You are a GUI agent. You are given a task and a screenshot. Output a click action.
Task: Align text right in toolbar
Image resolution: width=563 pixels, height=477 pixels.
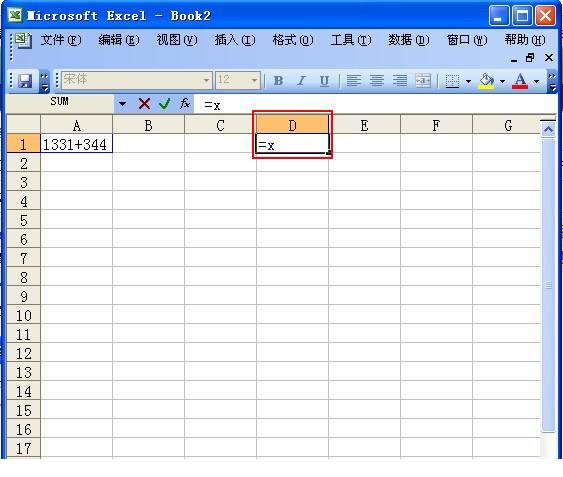coord(400,80)
